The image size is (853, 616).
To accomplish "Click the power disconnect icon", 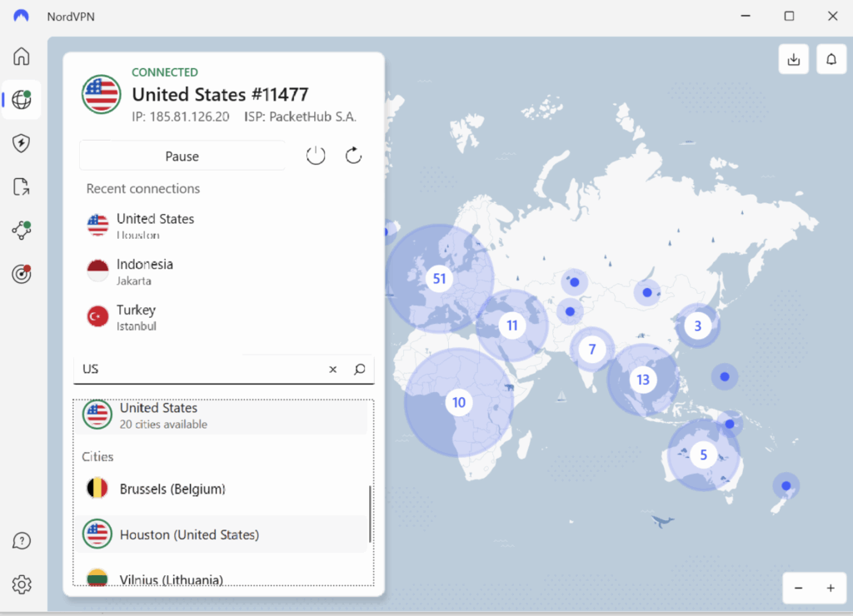I will [316, 156].
